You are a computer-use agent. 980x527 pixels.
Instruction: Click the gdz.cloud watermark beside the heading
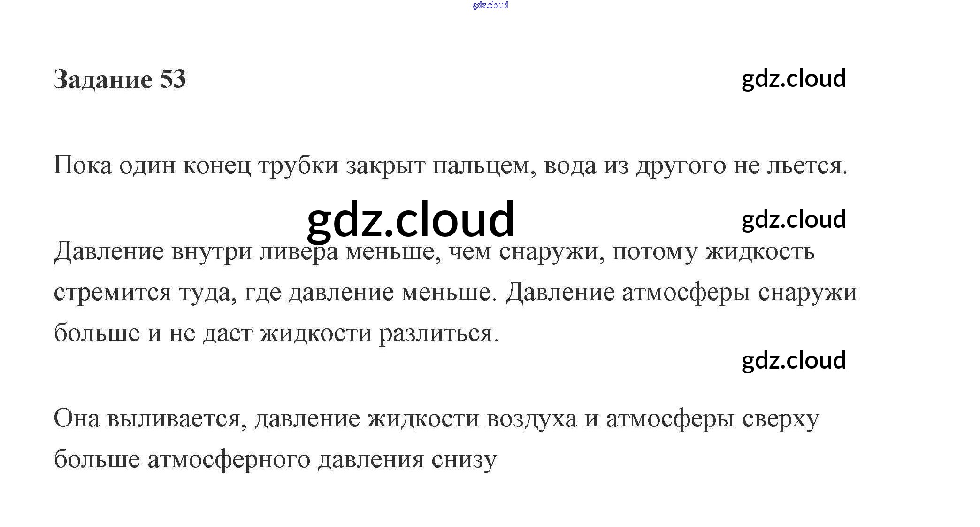coord(794,78)
